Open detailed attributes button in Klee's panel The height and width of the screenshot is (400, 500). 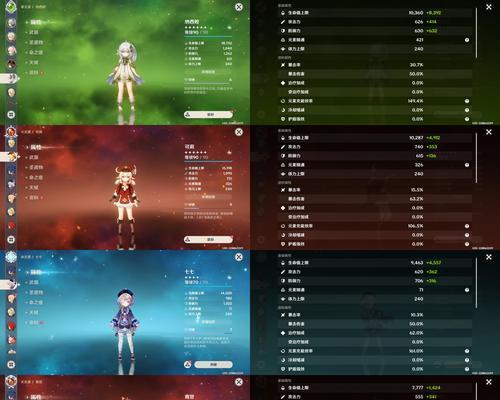[x=208, y=197]
